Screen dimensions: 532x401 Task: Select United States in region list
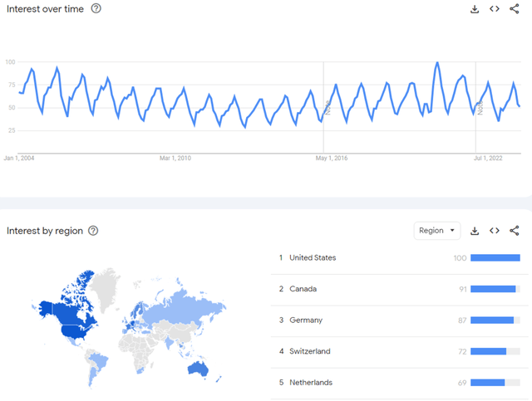pos(399,258)
